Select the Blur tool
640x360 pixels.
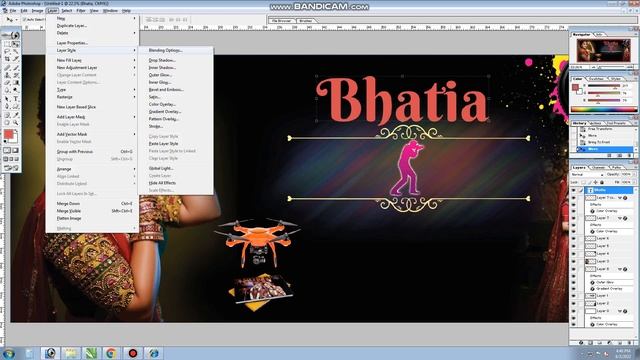pyautogui.click(x=7, y=90)
